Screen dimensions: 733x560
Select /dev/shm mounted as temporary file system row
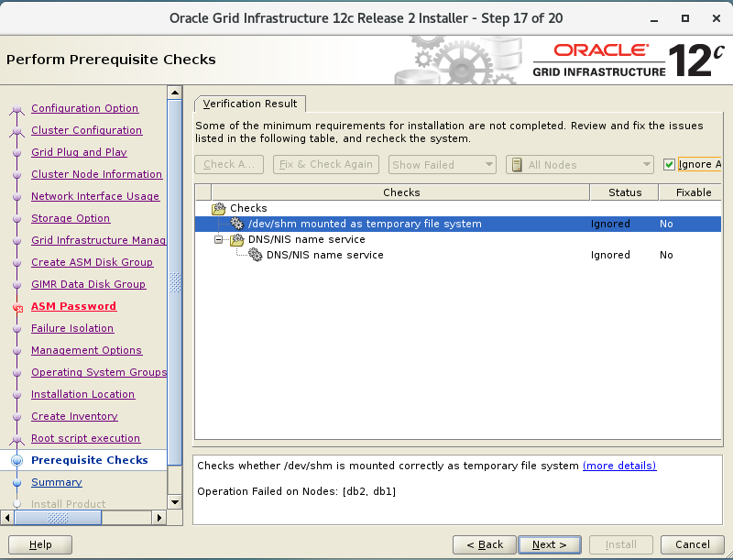coord(458,224)
